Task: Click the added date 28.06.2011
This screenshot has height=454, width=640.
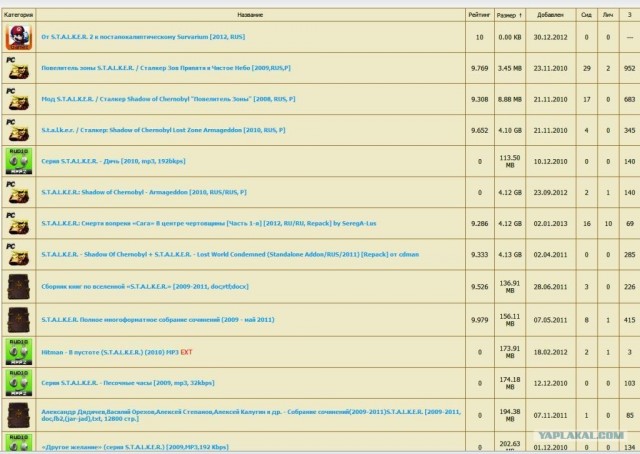Action: [x=550, y=287]
